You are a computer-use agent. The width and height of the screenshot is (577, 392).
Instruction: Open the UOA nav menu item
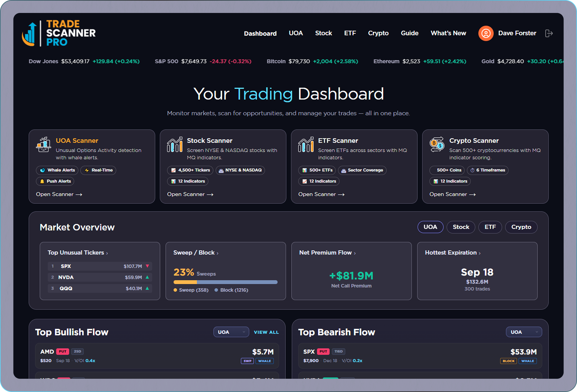(x=296, y=33)
